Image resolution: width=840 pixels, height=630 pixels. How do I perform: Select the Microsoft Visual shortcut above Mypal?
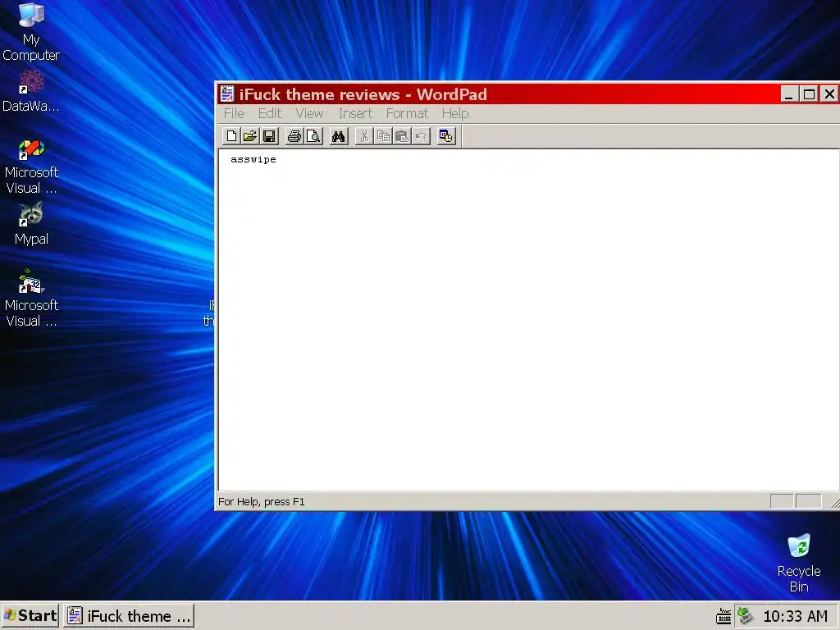click(x=31, y=166)
